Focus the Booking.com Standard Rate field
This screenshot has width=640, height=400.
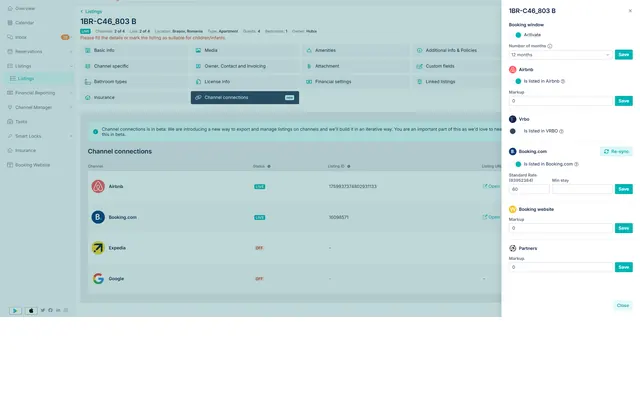(529, 189)
